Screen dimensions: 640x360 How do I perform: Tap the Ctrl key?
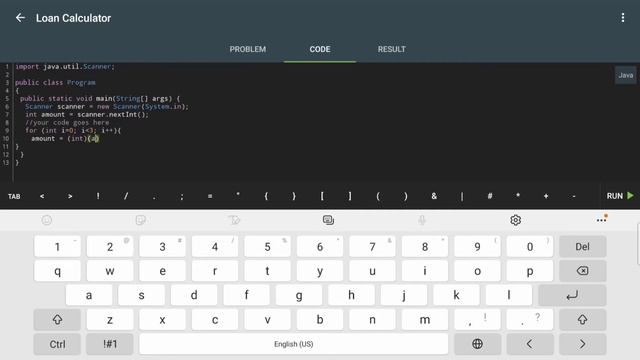(x=57, y=344)
